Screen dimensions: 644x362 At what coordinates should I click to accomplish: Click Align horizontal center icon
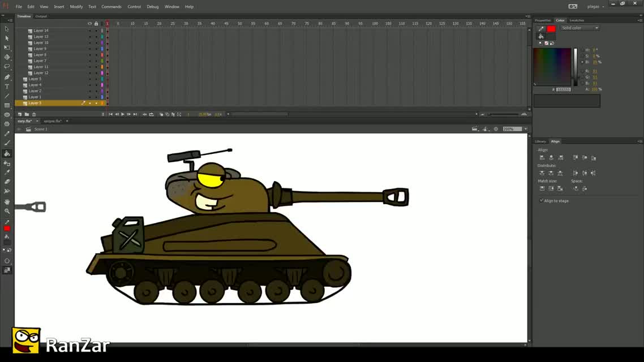pos(551,158)
